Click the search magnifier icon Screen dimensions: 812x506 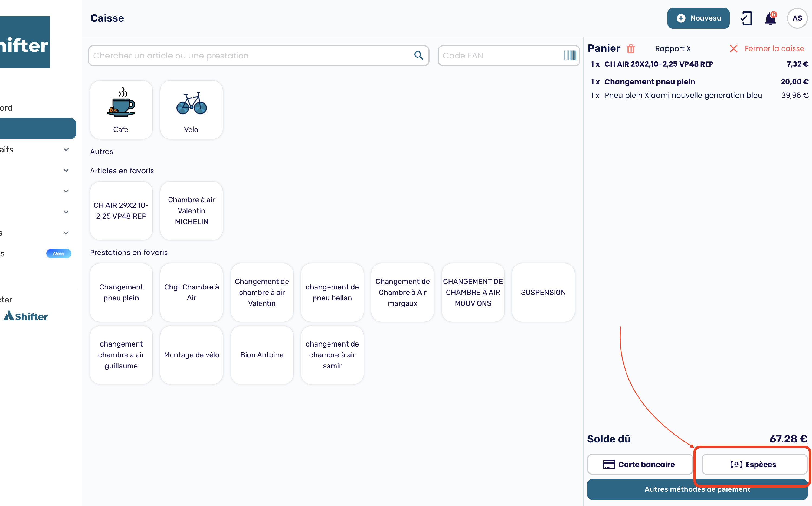pos(418,55)
